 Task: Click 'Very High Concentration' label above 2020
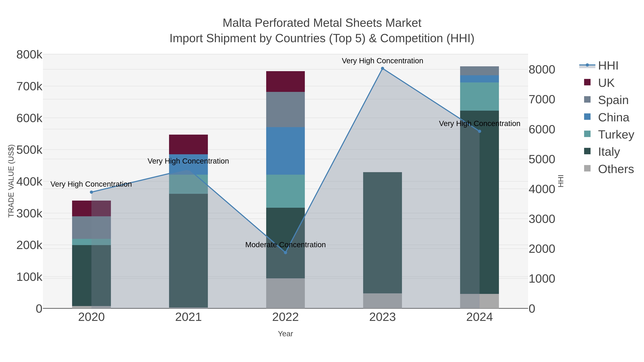coord(91,184)
